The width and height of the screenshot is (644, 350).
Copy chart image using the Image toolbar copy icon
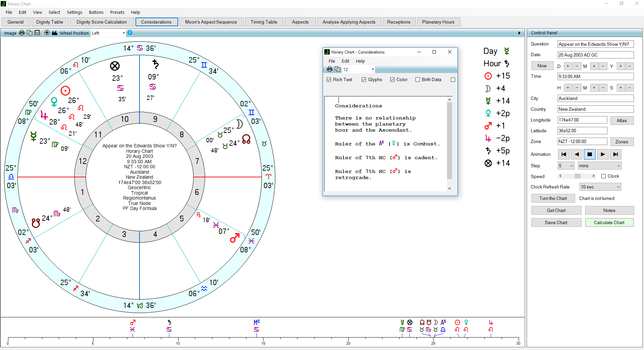point(30,33)
